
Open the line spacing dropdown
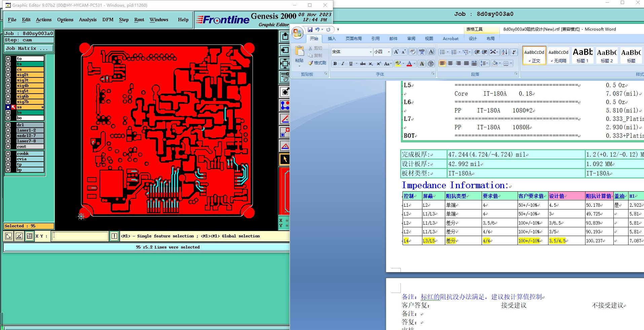(x=484, y=63)
